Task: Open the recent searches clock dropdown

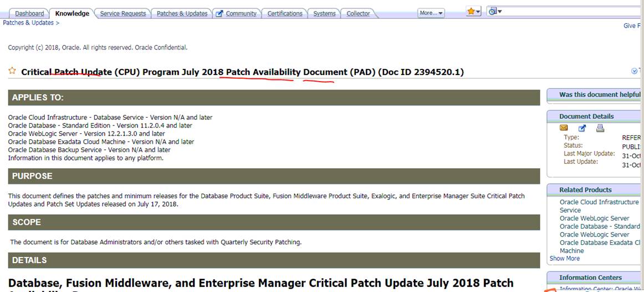Action: point(494,12)
